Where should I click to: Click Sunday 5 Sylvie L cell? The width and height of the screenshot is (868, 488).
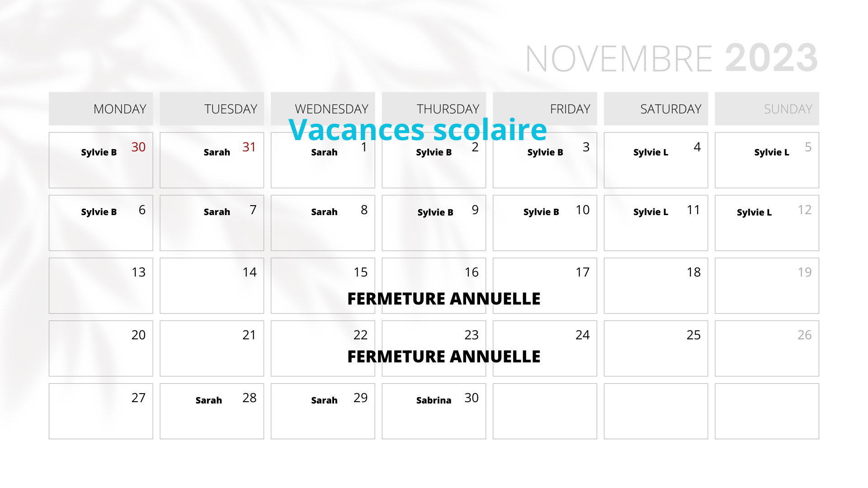pos(767,160)
